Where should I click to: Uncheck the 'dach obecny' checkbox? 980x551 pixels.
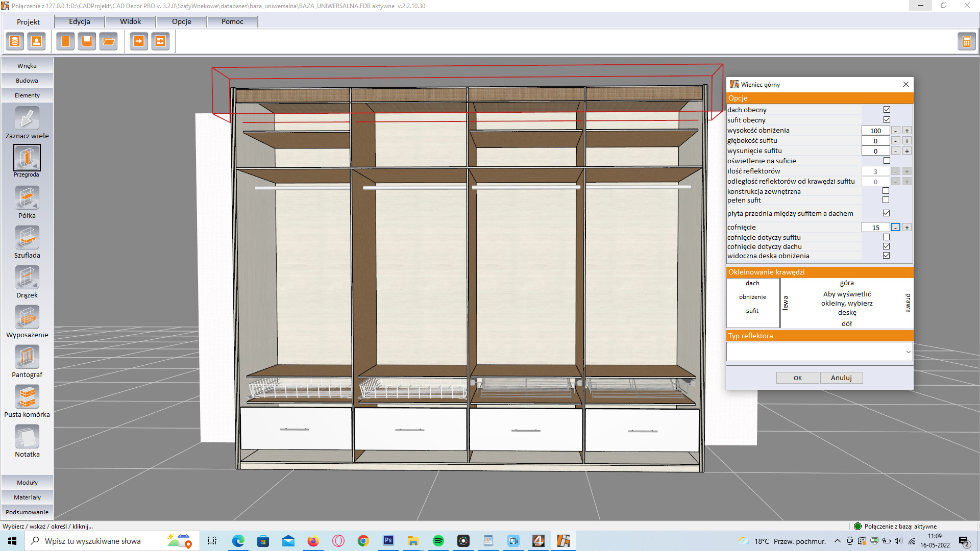pyautogui.click(x=887, y=110)
